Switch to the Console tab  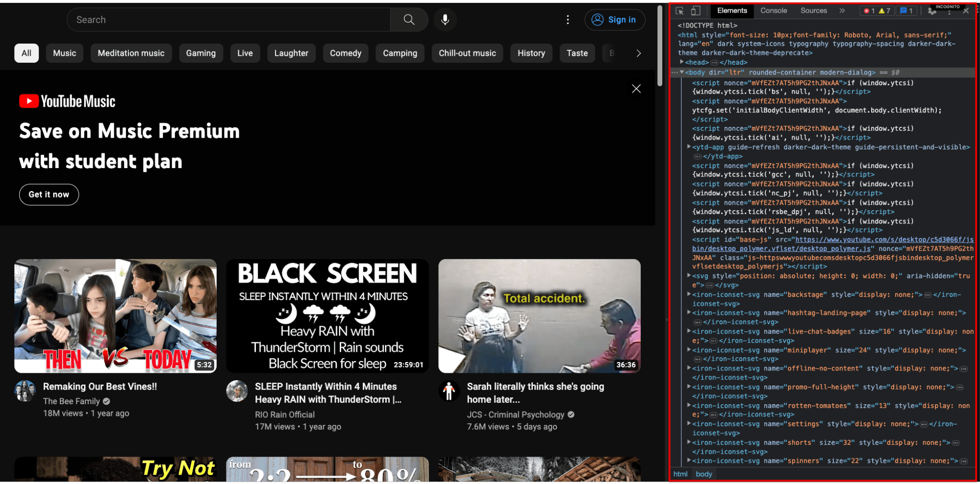774,11
